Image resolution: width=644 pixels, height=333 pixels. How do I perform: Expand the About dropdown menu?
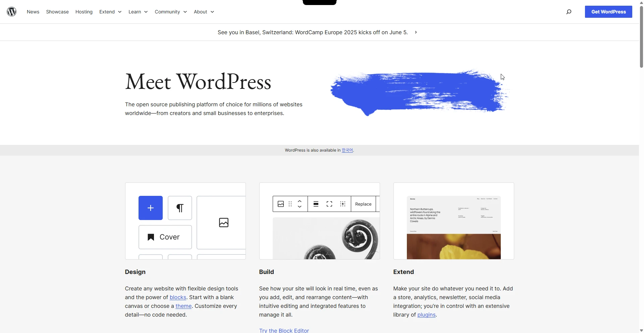tap(204, 12)
